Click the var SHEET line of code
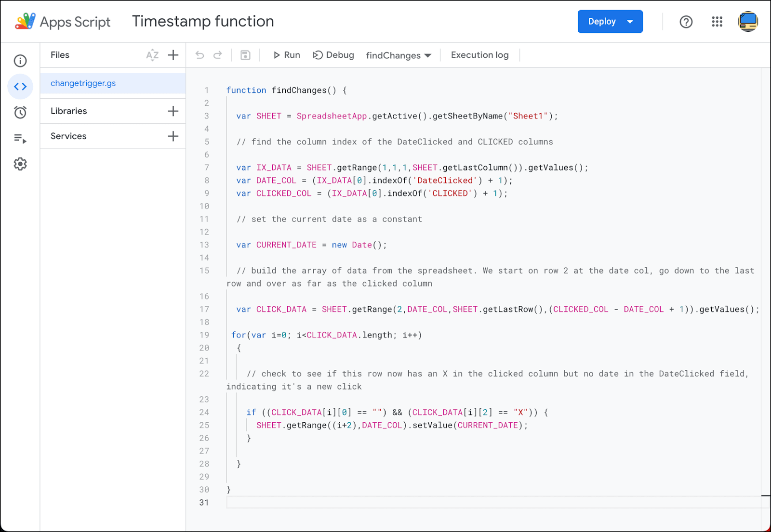771x532 pixels. [397, 116]
